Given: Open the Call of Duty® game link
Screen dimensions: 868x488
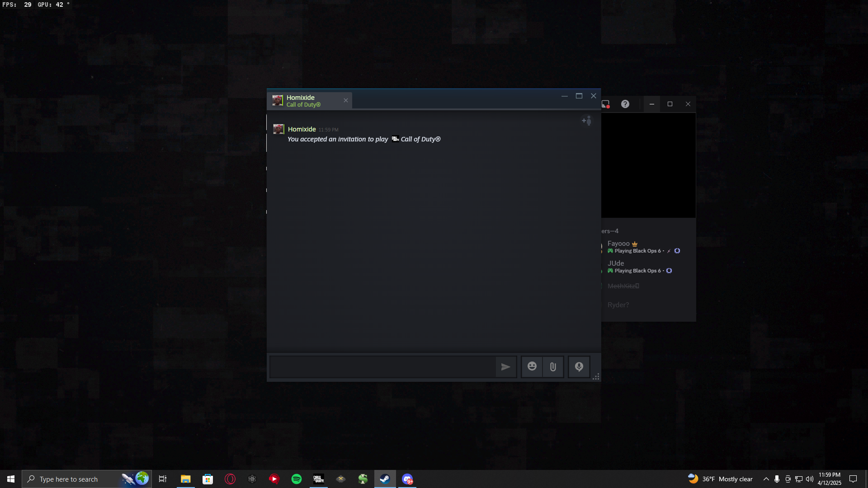Looking at the screenshot, I should pyautogui.click(x=420, y=139).
